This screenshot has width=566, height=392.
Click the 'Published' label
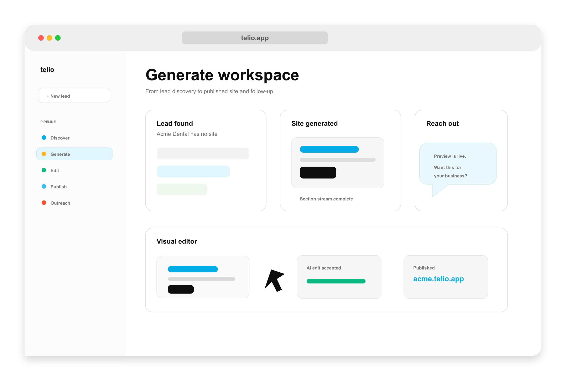coord(424,268)
